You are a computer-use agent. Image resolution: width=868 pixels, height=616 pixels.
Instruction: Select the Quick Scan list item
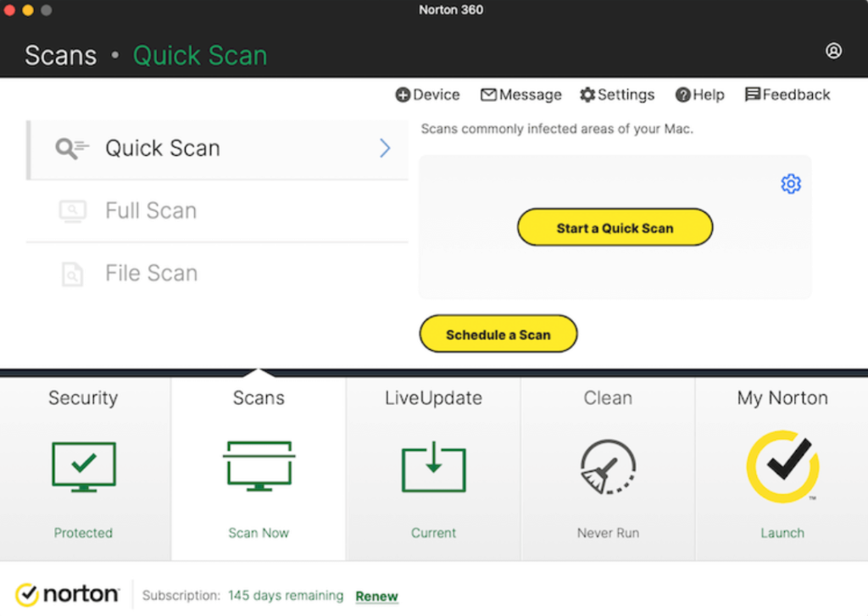click(218, 150)
